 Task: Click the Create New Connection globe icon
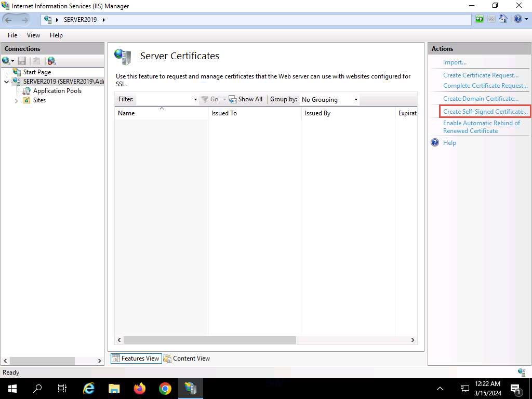point(7,61)
